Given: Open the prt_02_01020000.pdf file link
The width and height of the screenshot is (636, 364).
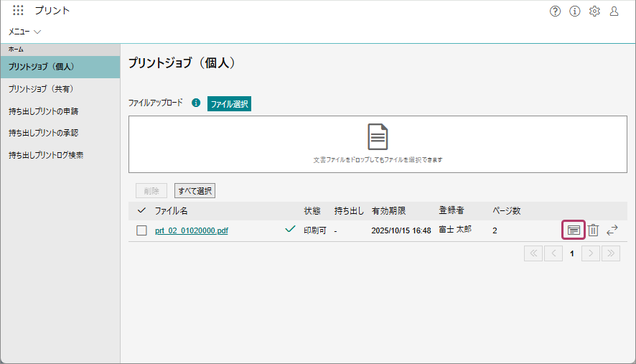Looking at the screenshot, I should (x=192, y=230).
